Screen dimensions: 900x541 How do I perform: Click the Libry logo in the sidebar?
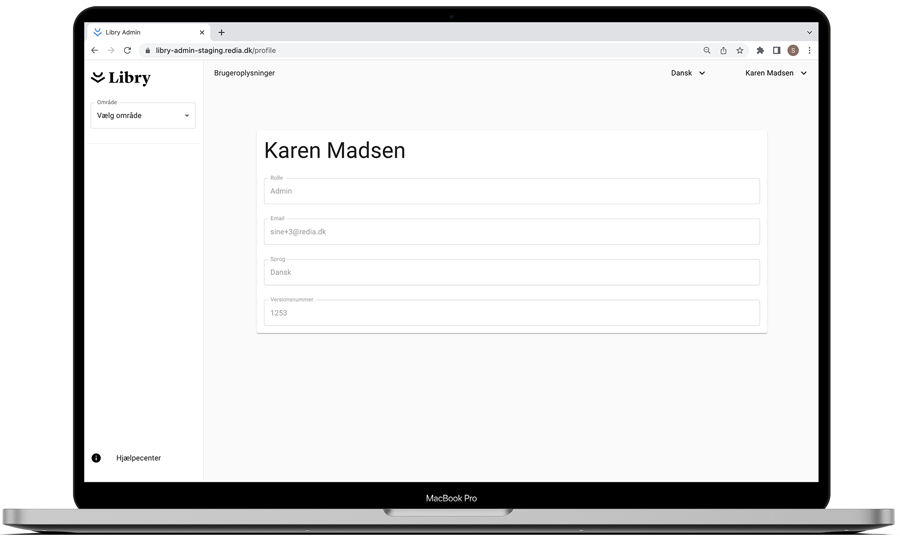tap(120, 77)
